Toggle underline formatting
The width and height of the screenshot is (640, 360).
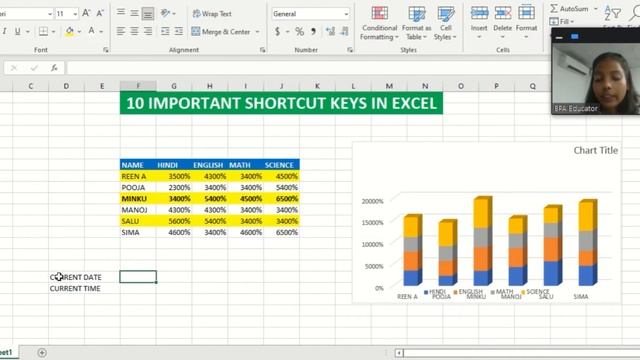[18, 31]
